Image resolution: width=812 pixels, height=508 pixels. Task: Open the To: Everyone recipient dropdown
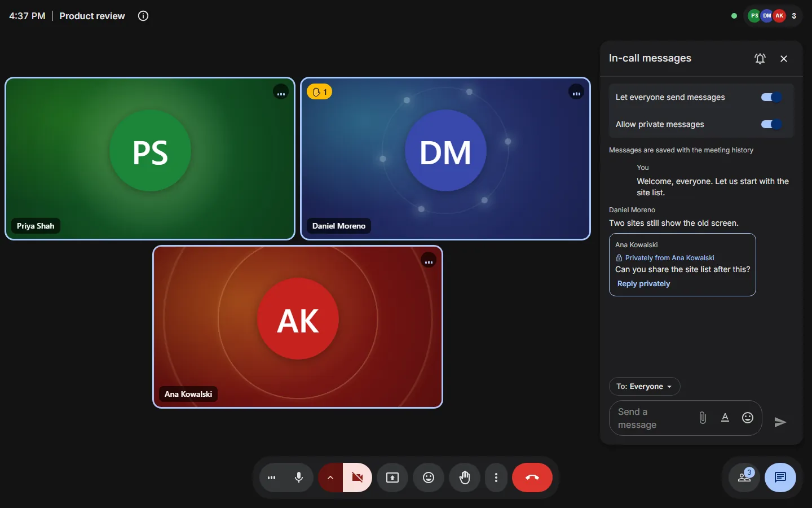coord(645,387)
